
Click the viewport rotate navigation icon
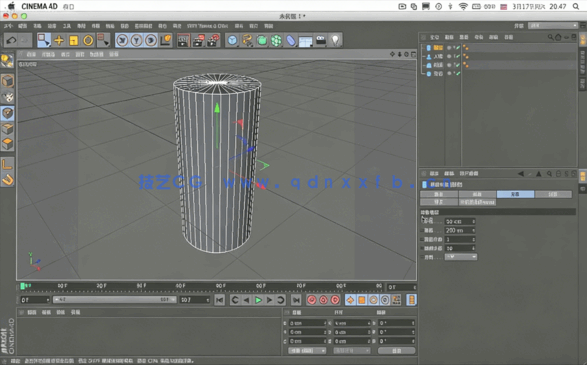407,54
